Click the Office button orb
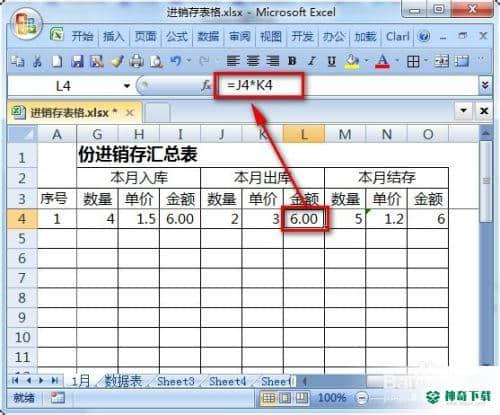 [26, 24]
